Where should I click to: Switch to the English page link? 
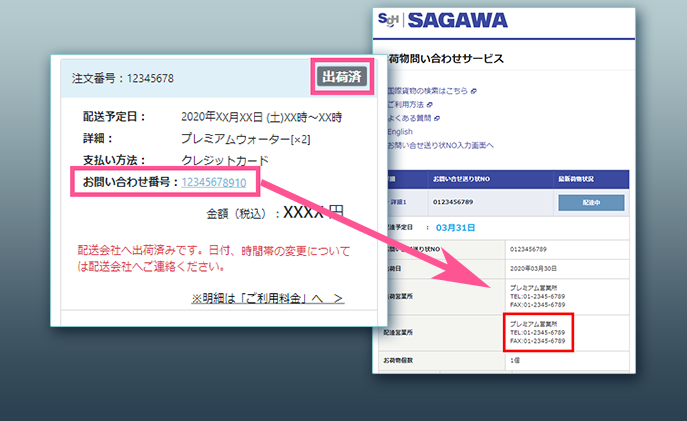pos(399,131)
